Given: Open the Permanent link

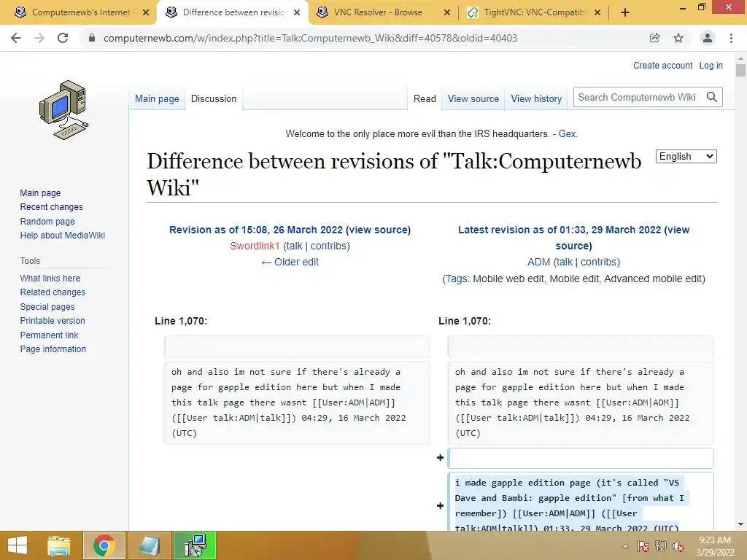Looking at the screenshot, I should coord(49,335).
